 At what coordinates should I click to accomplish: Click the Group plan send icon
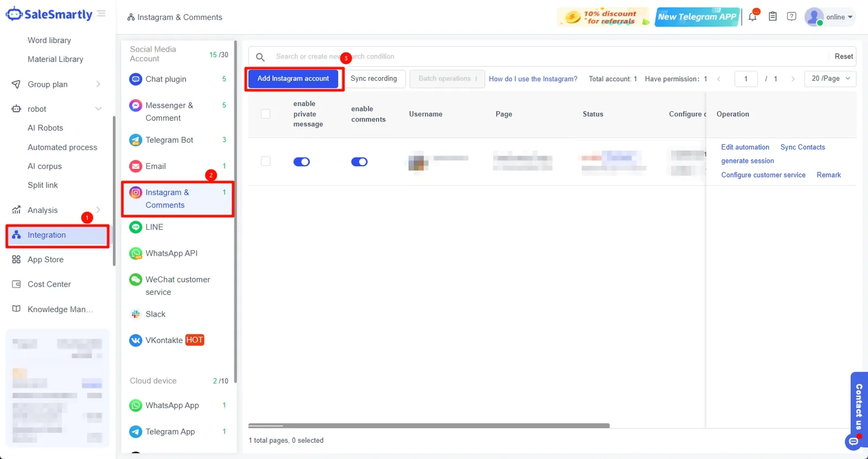coord(16,85)
